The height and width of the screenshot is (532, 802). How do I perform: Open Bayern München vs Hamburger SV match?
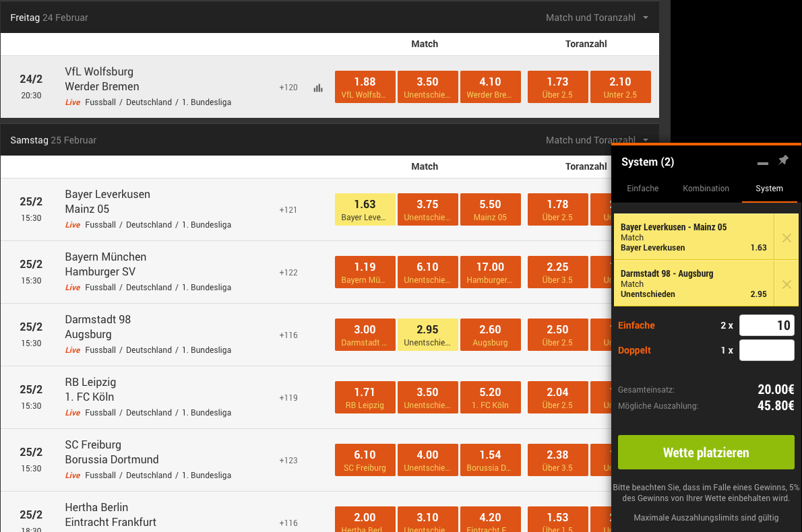tap(105, 264)
